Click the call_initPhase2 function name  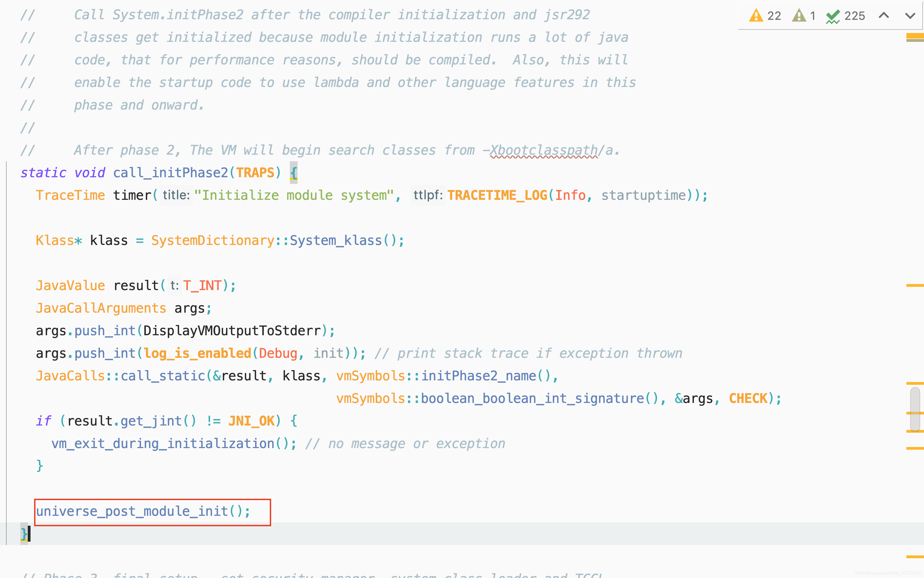[x=170, y=173]
